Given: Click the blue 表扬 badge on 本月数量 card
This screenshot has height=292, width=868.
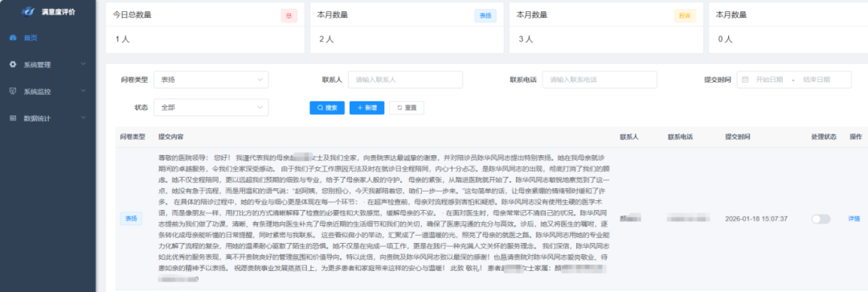Looking at the screenshot, I should 485,15.
